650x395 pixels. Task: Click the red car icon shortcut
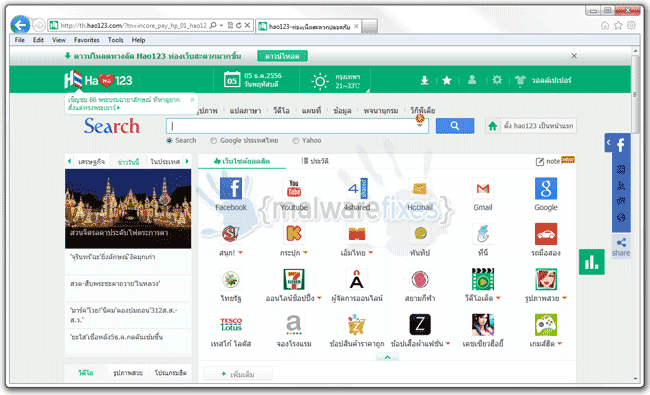click(546, 234)
